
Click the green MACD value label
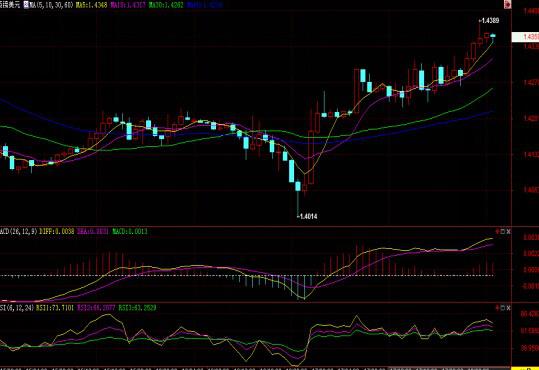130,231
